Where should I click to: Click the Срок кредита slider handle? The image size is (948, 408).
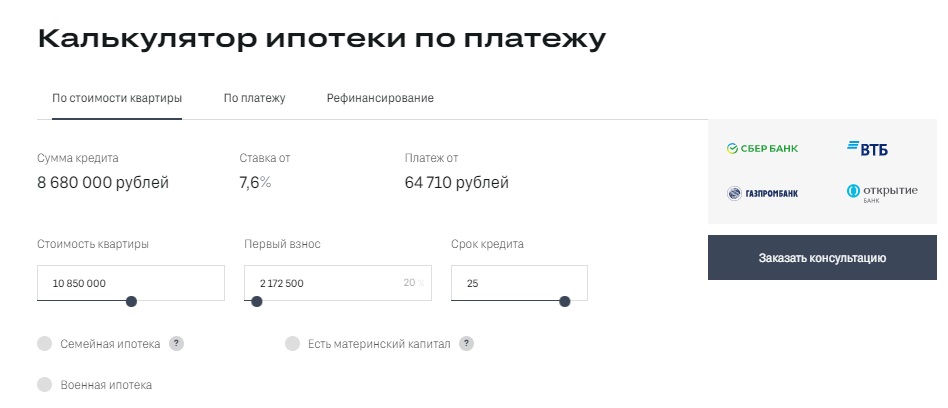565,301
